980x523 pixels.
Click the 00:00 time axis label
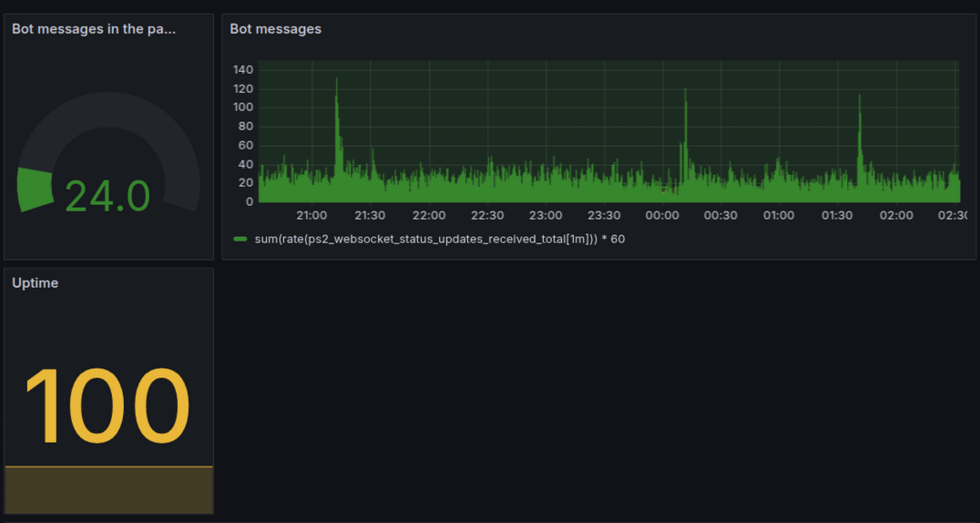(662, 216)
